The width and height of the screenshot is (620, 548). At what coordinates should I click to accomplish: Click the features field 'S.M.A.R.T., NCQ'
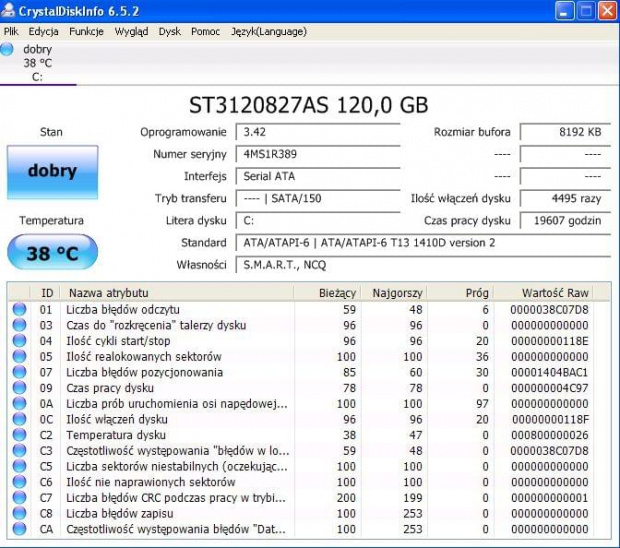(x=423, y=265)
